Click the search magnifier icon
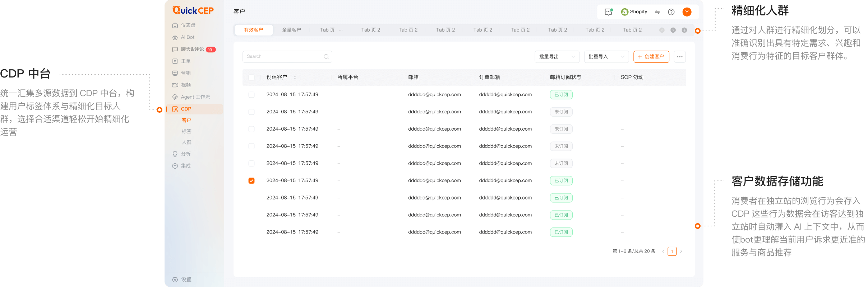The image size is (868, 287). [x=326, y=57]
